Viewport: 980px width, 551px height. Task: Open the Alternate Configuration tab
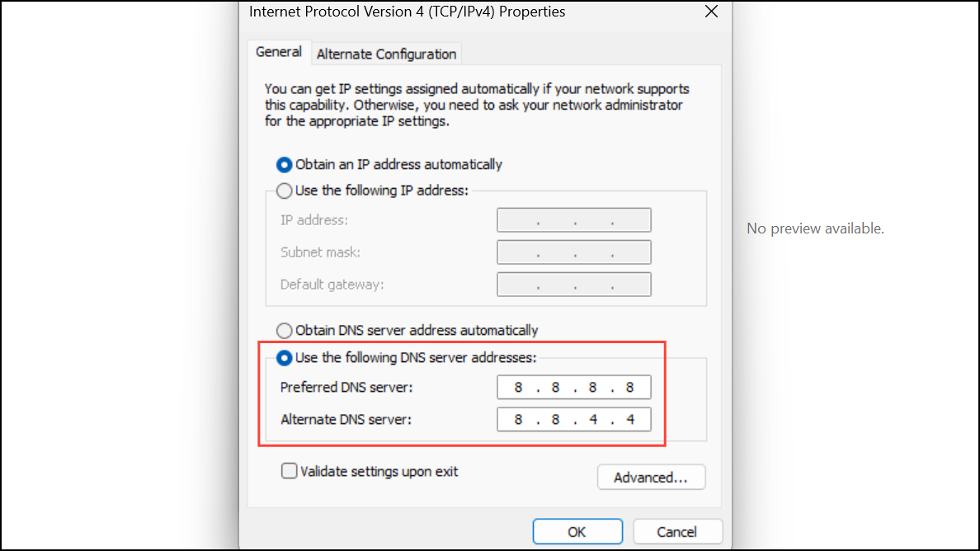coord(386,54)
